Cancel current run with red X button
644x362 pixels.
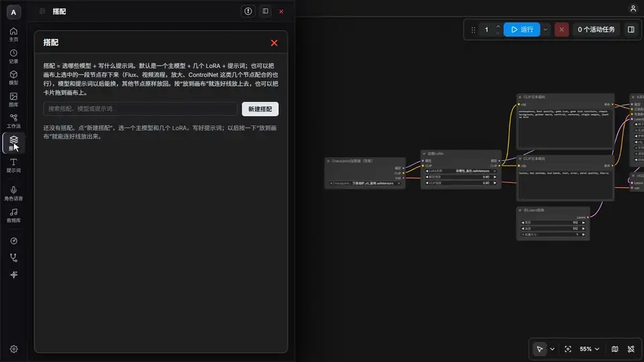pos(561,29)
